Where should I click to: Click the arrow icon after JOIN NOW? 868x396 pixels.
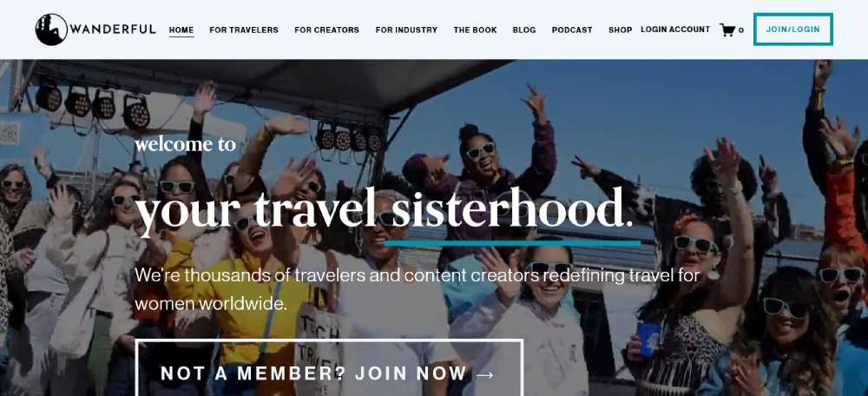point(485,375)
